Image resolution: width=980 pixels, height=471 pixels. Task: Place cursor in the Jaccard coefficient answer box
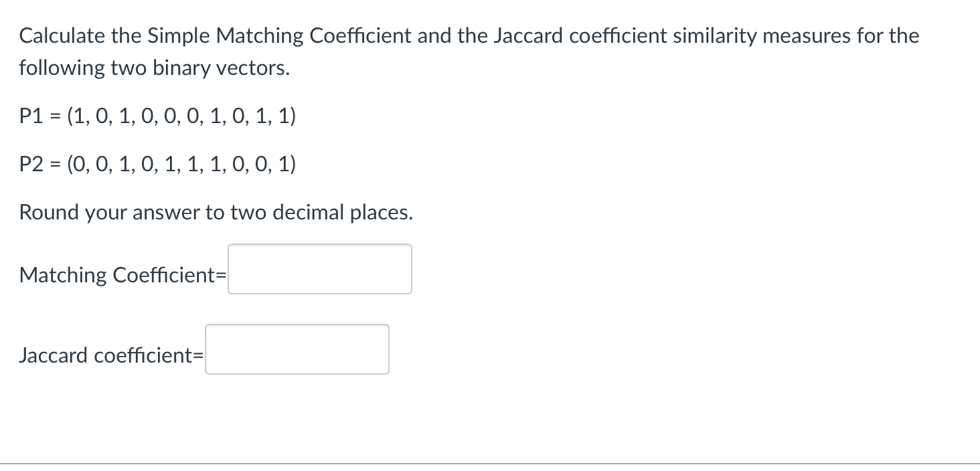click(297, 349)
